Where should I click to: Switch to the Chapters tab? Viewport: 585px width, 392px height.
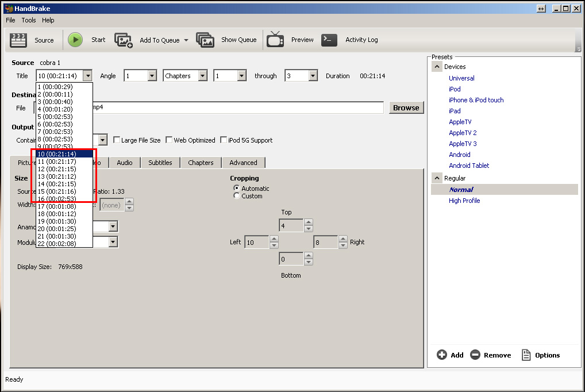tap(201, 163)
